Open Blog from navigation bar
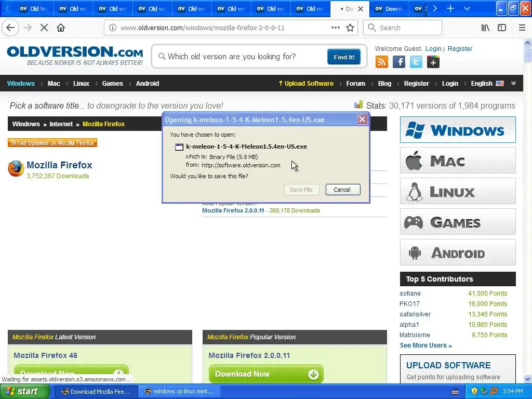 point(384,84)
